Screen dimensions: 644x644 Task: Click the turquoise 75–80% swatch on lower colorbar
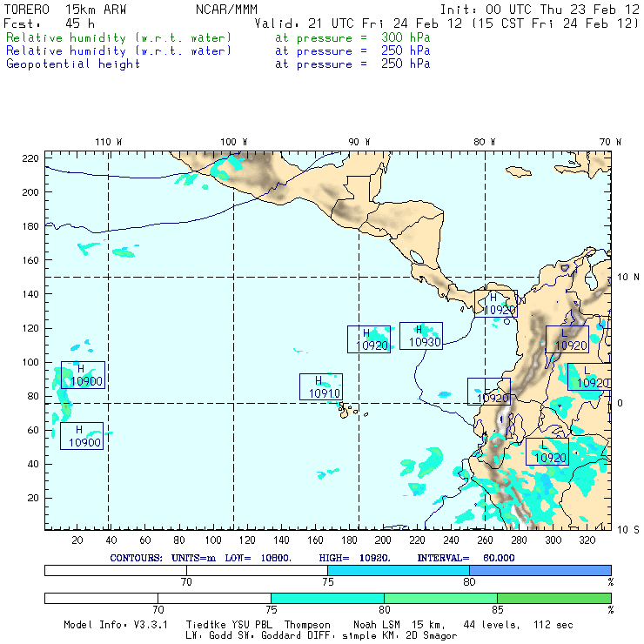[327, 598]
